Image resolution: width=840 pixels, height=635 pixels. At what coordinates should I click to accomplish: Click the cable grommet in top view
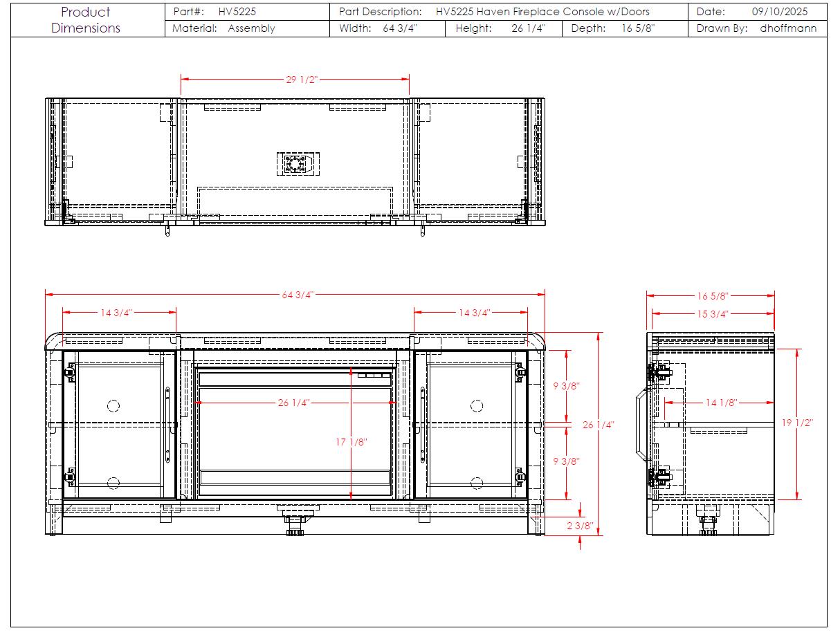(x=298, y=164)
